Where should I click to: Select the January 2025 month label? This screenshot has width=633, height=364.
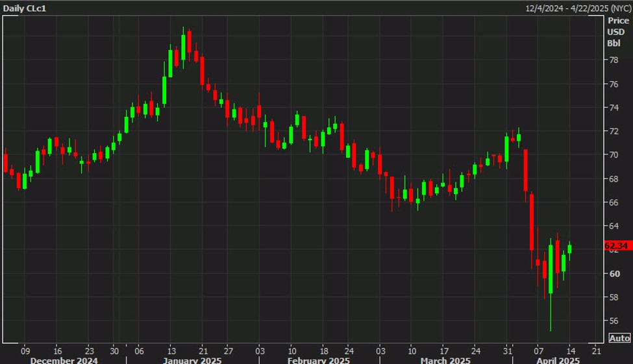[193, 360]
